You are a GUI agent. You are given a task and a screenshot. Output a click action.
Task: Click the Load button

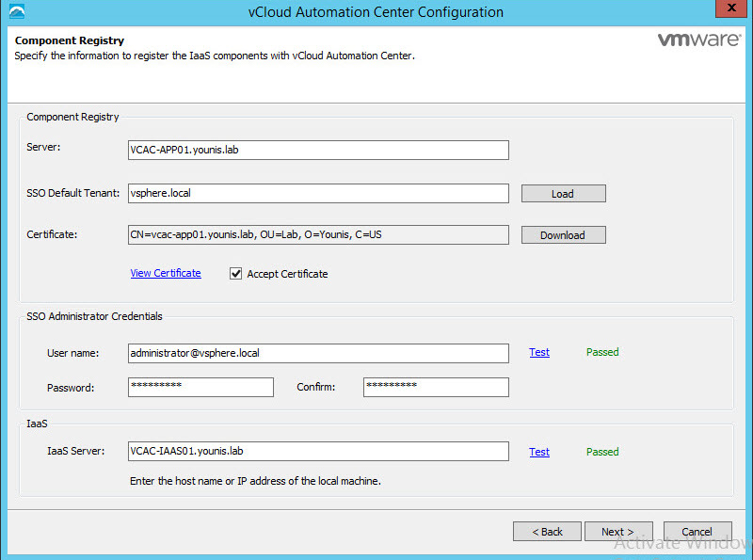563,194
